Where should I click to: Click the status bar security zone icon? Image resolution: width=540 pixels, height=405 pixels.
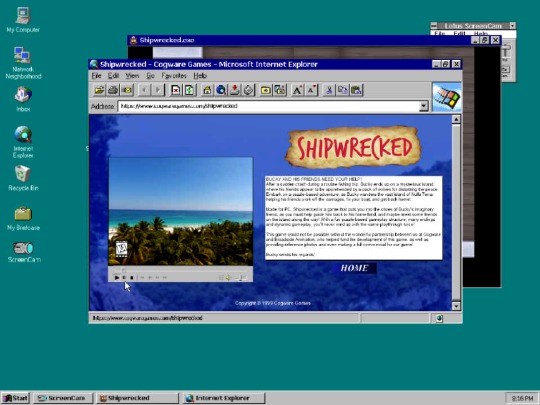[439, 318]
